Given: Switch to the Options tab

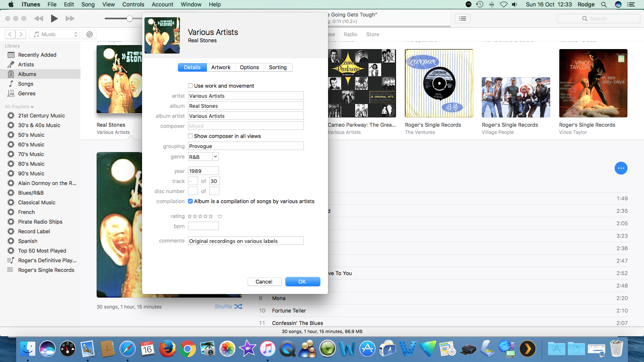Looking at the screenshot, I should pyautogui.click(x=250, y=68).
